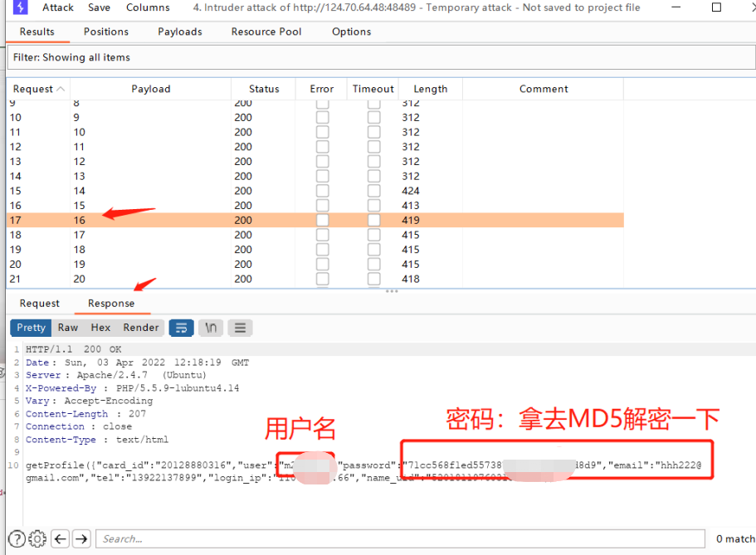Toggle Timeout checkbox for request 17
The height and width of the screenshot is (555, 756).
tap(373, 221)
